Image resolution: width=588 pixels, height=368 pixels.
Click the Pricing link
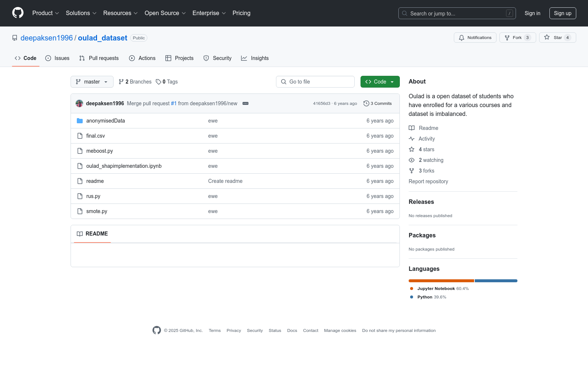[241, 13]
